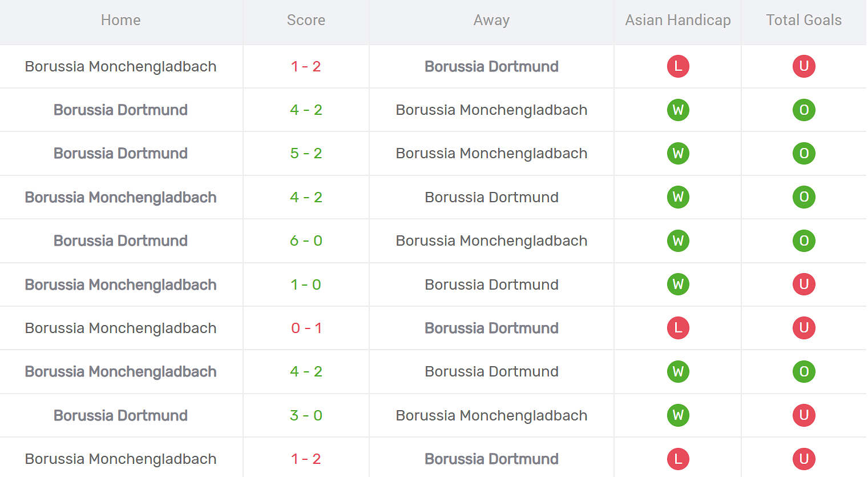Click the Home column header
The height and width of the screenshot is (477, 868).
pos(120,21)
